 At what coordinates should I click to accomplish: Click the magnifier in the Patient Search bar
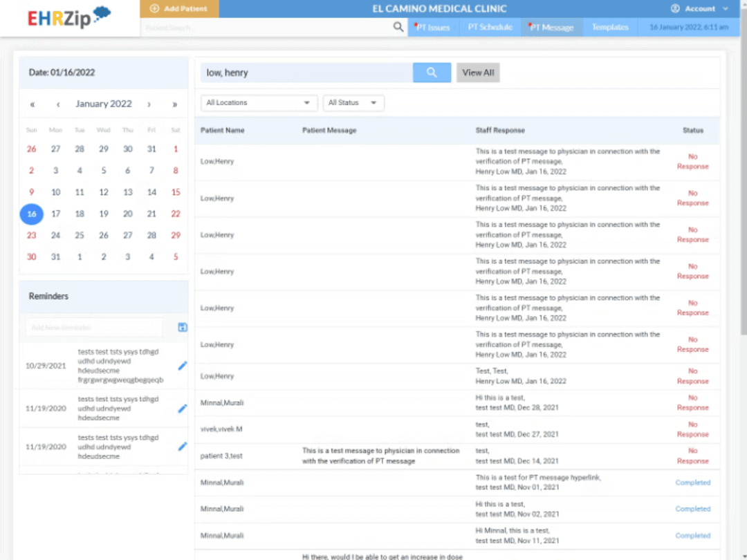(398, 27)
